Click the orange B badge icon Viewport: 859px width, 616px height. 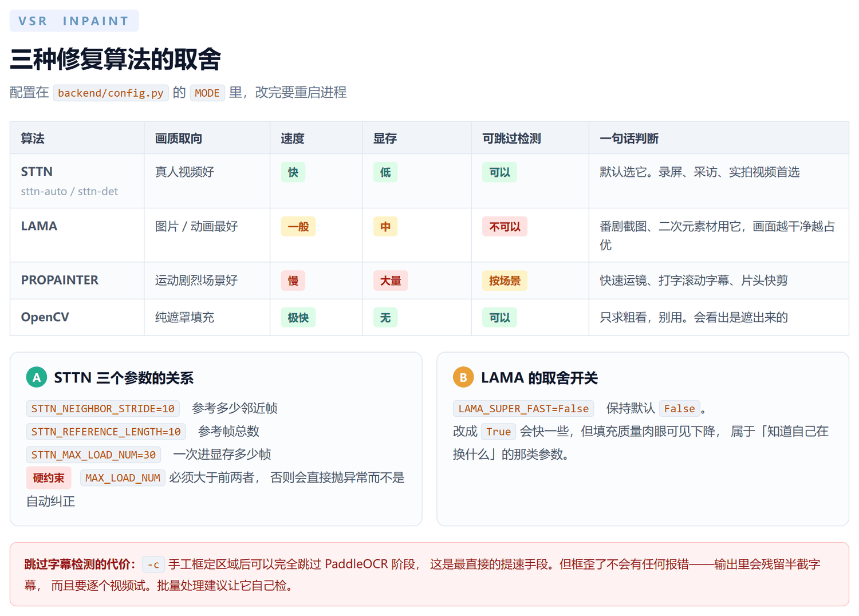463,377
